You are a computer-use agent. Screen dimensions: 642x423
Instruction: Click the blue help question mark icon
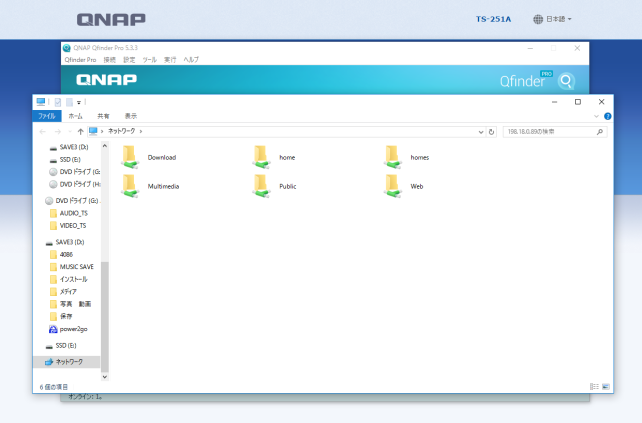click(608, 116)
